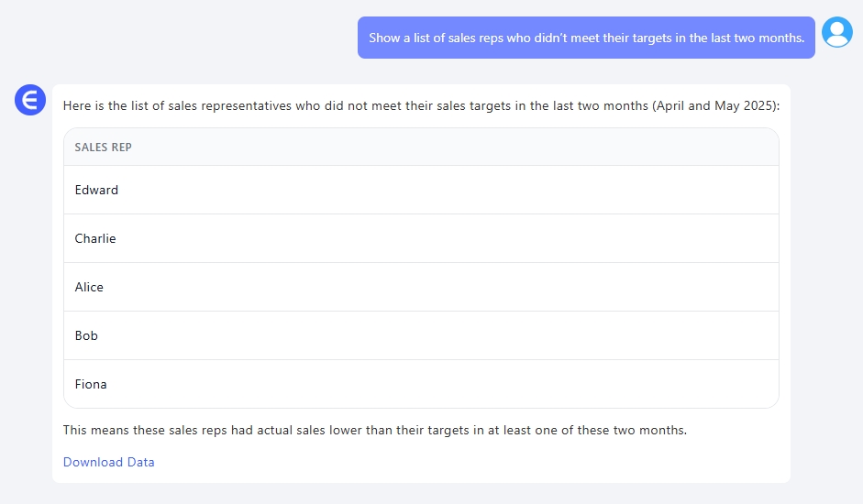Click "Show a list" in the user's message

click(x=401, y=38)
